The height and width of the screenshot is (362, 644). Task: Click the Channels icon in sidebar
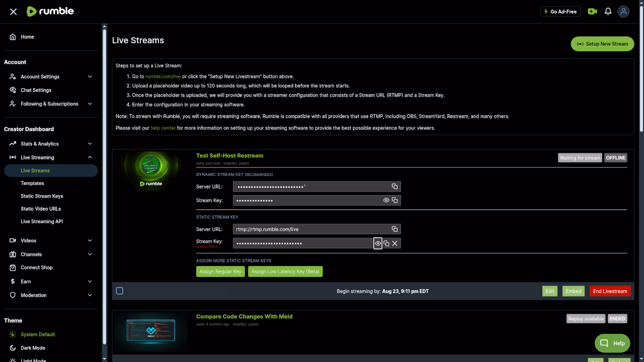pos(13,254)
